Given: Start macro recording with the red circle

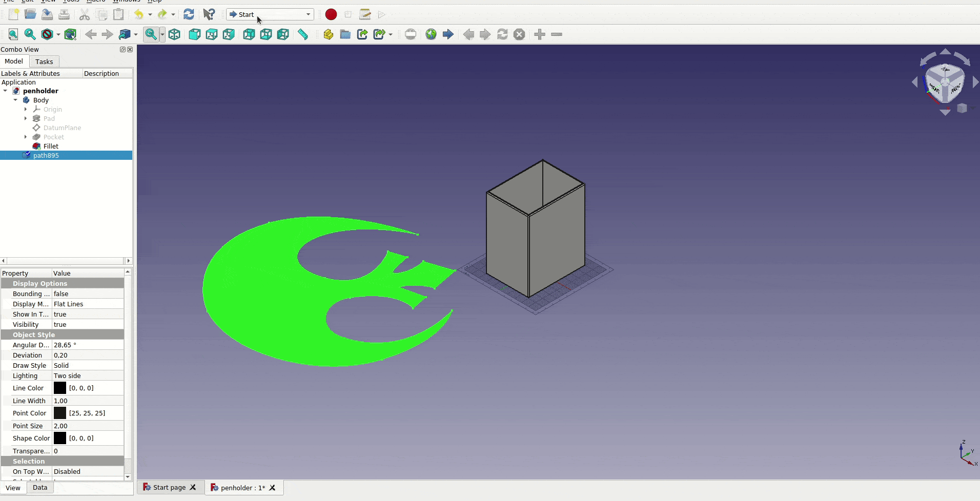Looking at the screenshot, I should click(x=331, y=14).
